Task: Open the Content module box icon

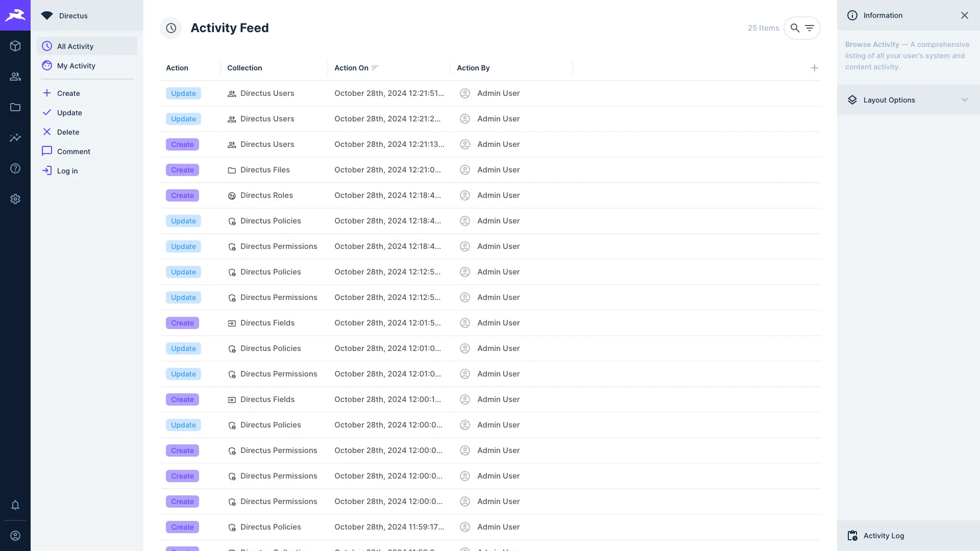Action: pyautogui.click(x=15, y=46)
